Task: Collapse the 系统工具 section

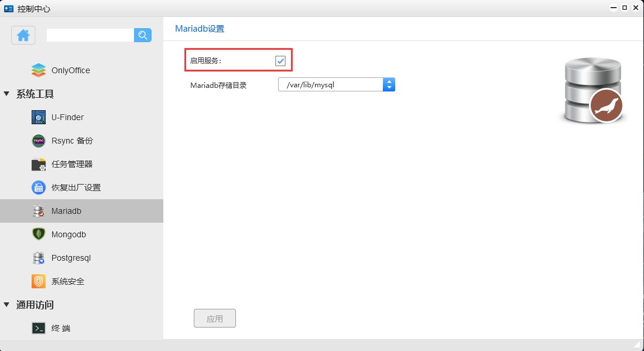Action: point(7,94)
